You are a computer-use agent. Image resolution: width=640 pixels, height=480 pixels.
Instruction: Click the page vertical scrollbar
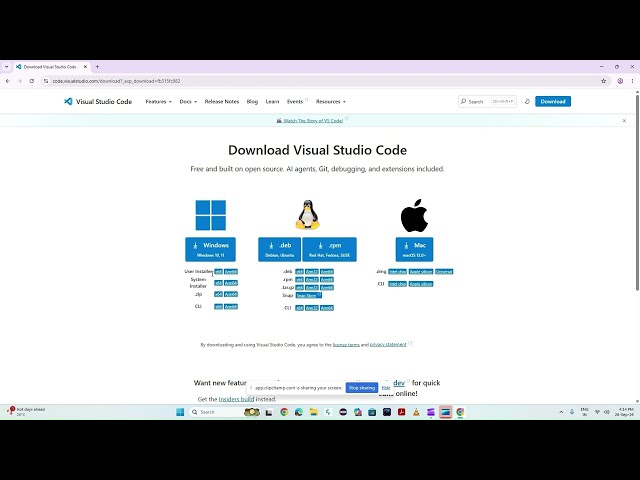coord(637,192)
